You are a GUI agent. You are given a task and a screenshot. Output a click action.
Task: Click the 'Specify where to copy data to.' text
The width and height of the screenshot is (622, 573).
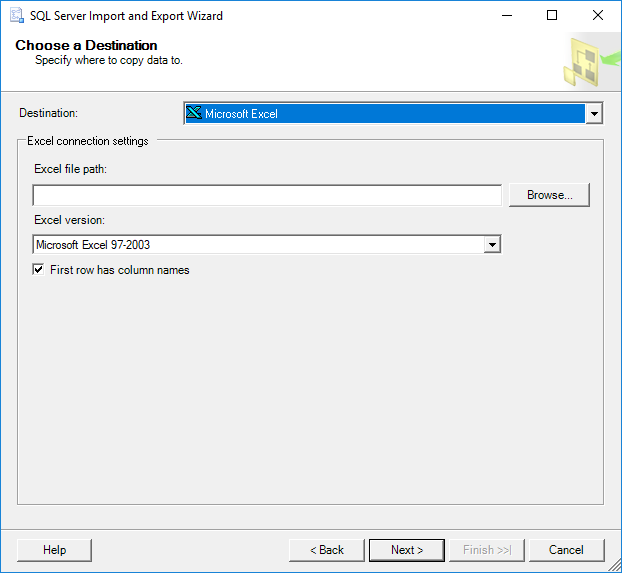click(109, 60)
